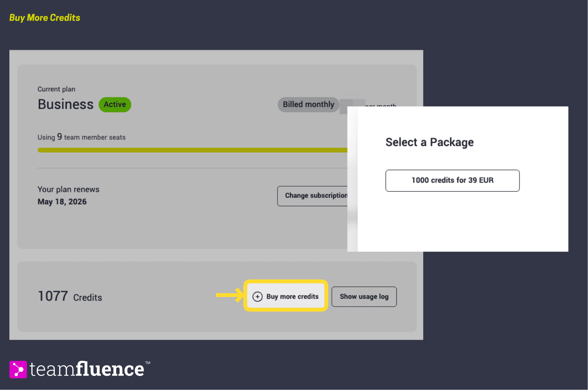The width and height of the screenshot is (588, 390).
Task: Click the 1077 Credits balance
Action: click(70, 297)
